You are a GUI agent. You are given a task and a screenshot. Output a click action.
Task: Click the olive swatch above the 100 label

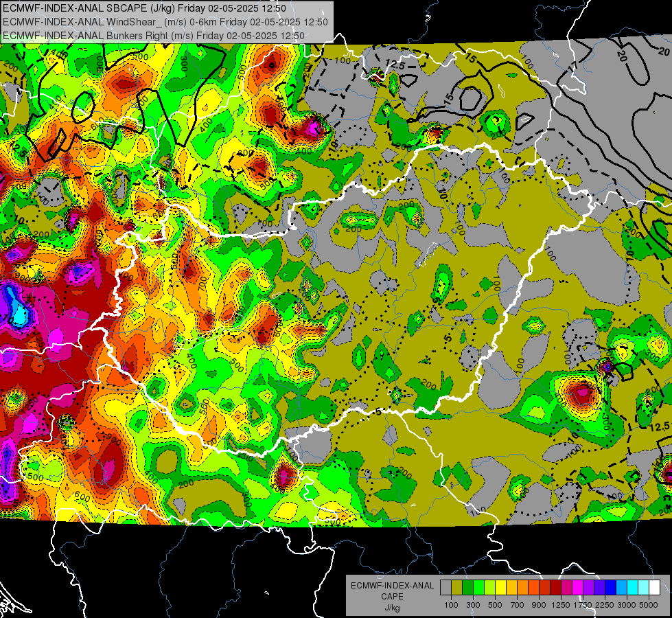457,587
